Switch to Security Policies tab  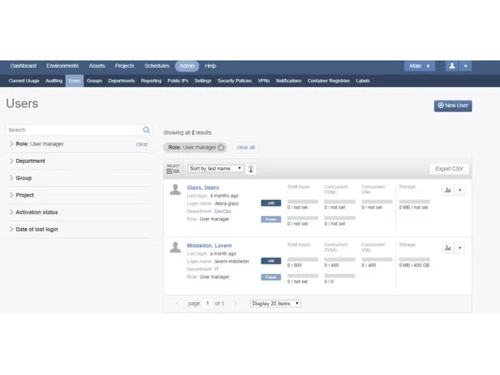(x=235, y=81)
